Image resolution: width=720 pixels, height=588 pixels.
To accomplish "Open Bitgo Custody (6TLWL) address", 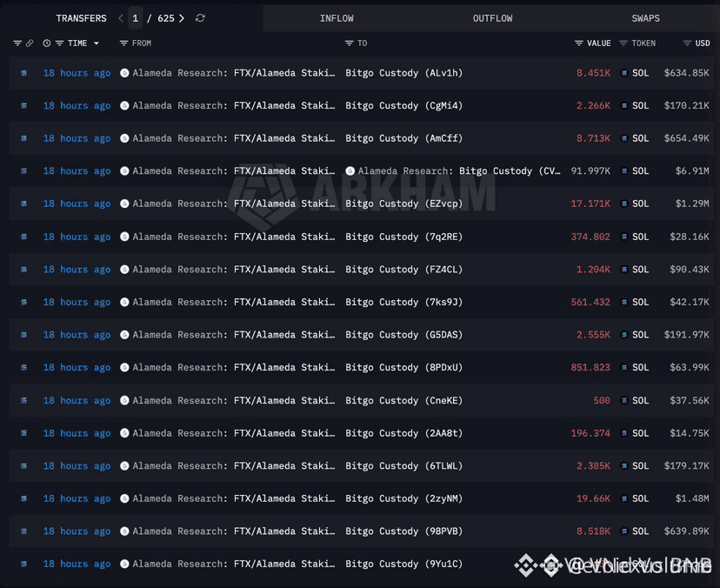I will [x=404, y=466].
